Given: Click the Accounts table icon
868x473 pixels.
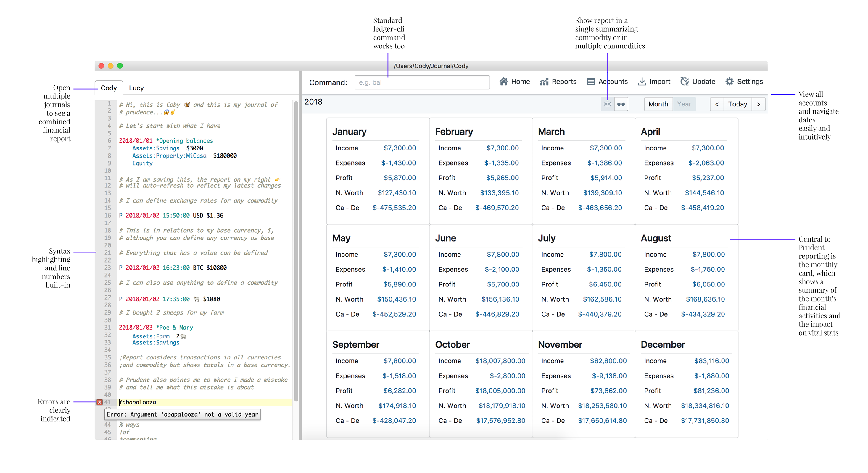Looking at the screenshot, I should [590, 82].
